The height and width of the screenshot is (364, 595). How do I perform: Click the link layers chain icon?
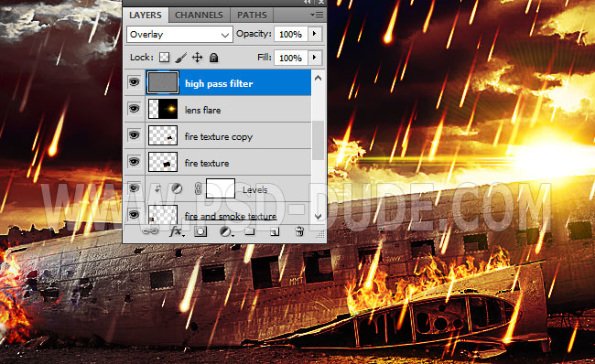click(x=150, y=231)
